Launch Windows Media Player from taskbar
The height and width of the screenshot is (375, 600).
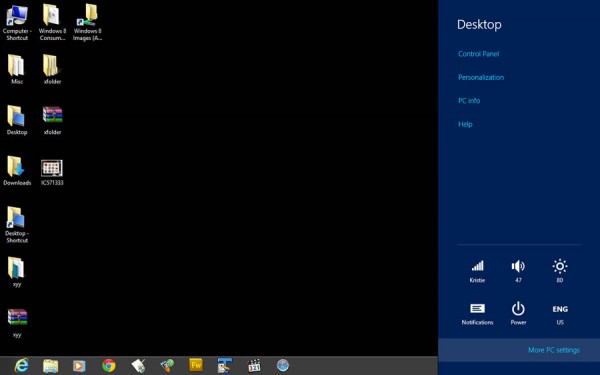(79, 366)
